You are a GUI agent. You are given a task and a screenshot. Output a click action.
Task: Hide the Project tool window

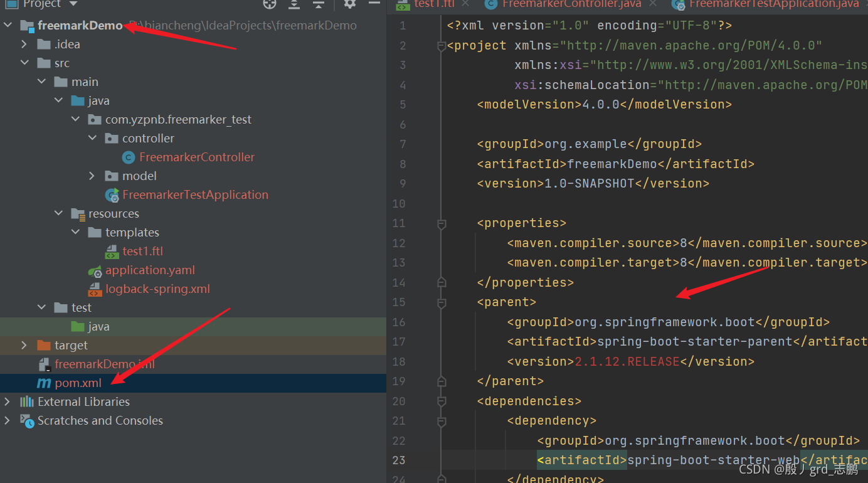pyautogui.click(x=374, y=4)
